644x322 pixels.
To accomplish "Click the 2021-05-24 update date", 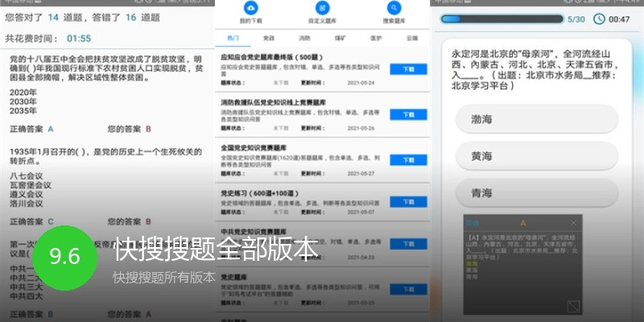I will [x=361, y=83].
